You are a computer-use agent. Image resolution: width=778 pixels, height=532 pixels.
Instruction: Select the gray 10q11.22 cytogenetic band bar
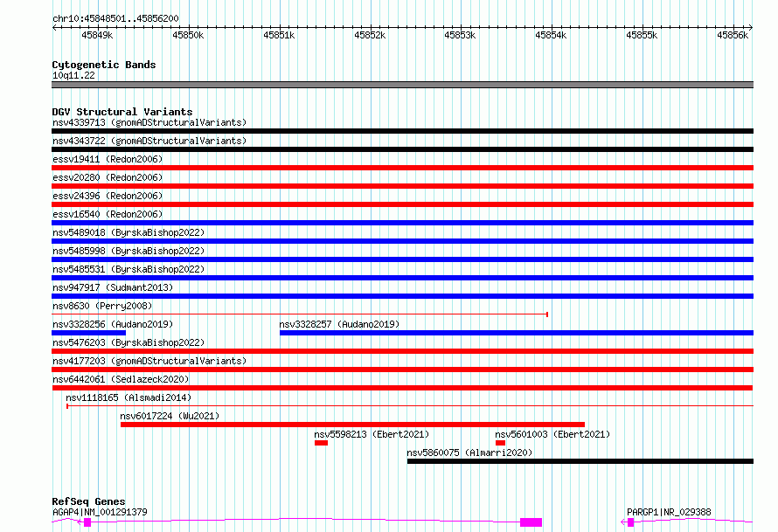pyautogui.click(x=402, y=85)
